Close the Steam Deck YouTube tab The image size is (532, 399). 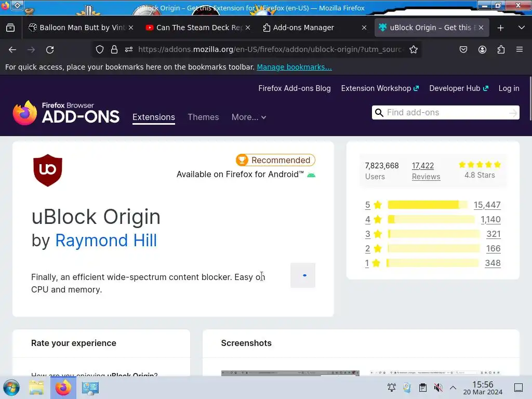click(248, 28)
